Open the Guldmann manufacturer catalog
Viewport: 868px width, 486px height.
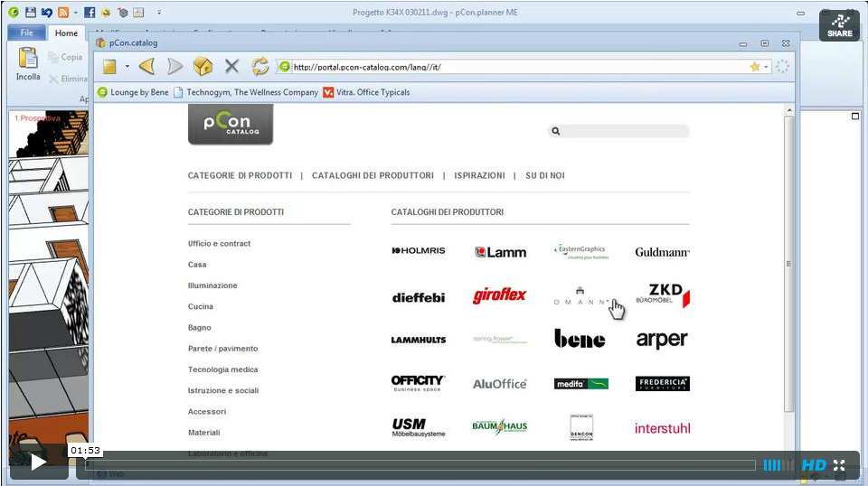662,252
